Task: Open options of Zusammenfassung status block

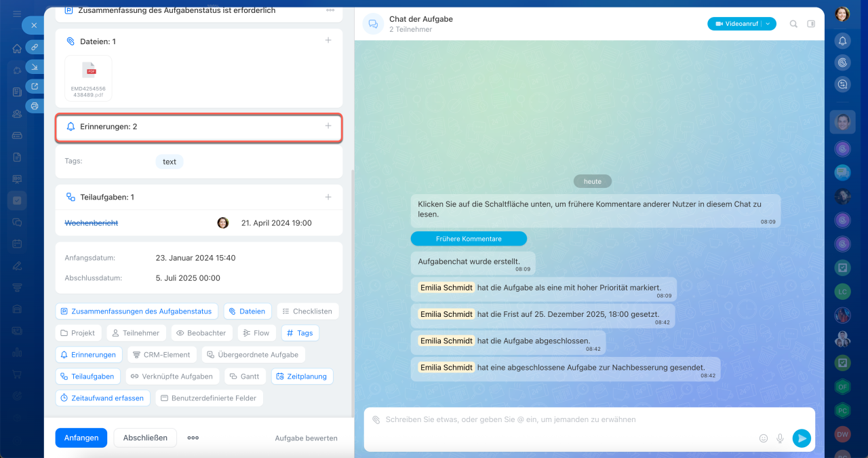Action: tap(330, 10)
